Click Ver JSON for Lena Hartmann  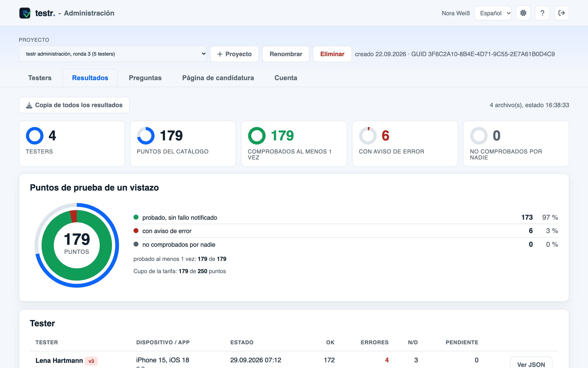tap(531, 363)
